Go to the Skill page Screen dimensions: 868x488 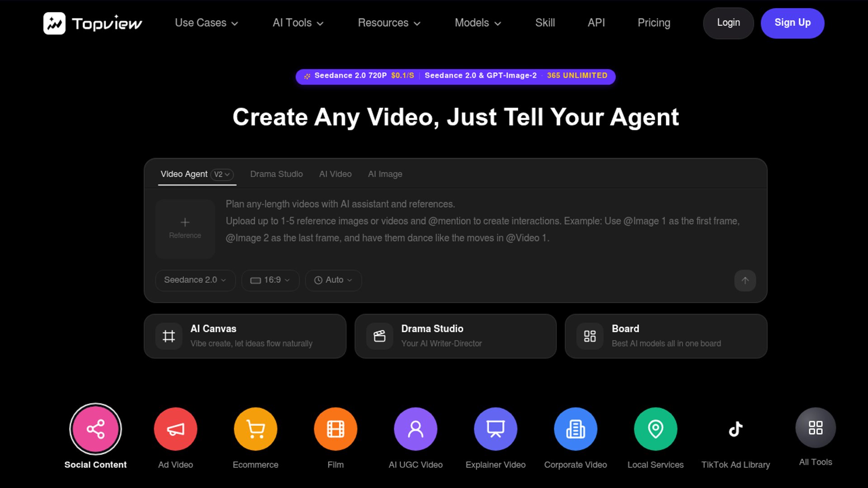pyautogui.click(x=545, y=23)
